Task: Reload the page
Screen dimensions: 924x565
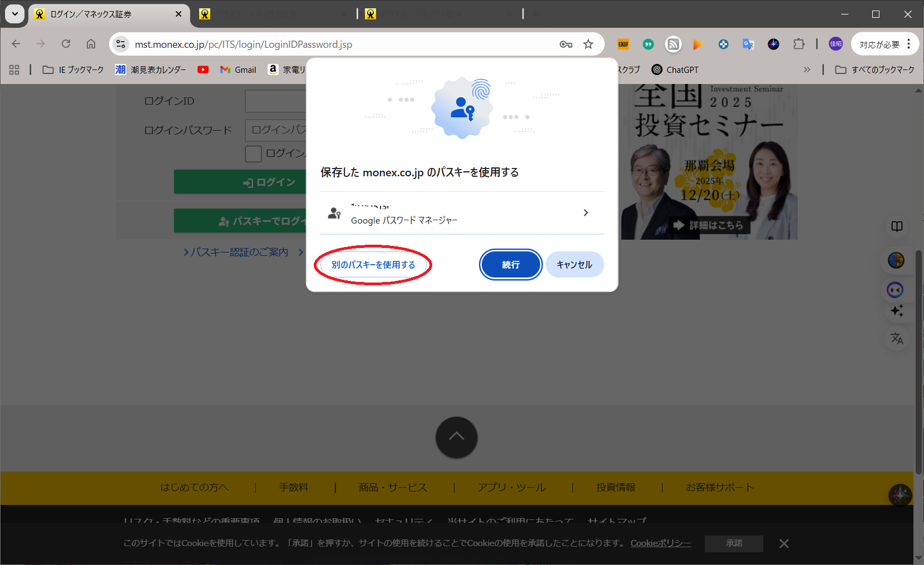Action: point(66,44)
